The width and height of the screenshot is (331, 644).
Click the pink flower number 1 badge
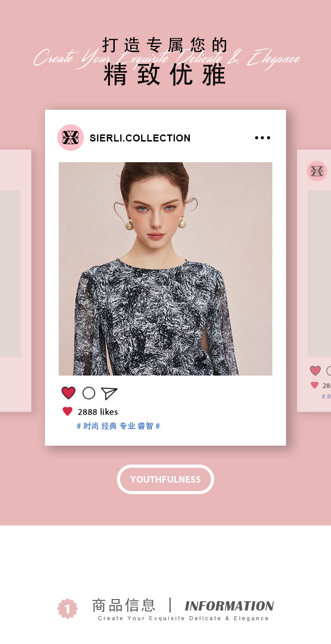pyautogui.click(x=68, y=608)
